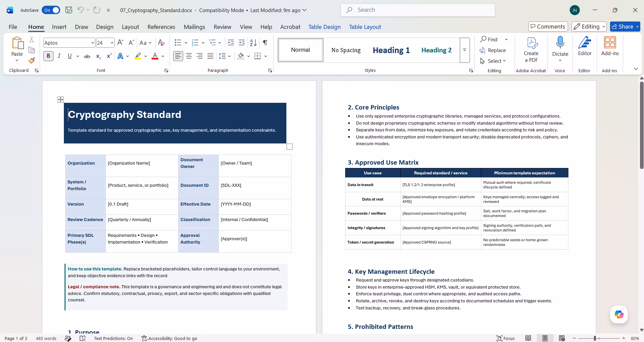Switch to Print Layout view
Image resolution: width=644 pixels, height=342 pixels.
coord(545,338)
